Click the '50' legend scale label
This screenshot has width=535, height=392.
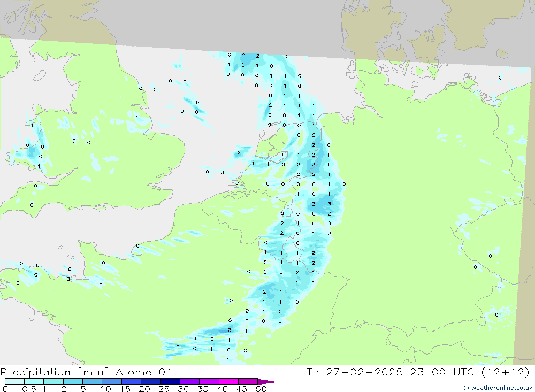[x=261, y=389]
